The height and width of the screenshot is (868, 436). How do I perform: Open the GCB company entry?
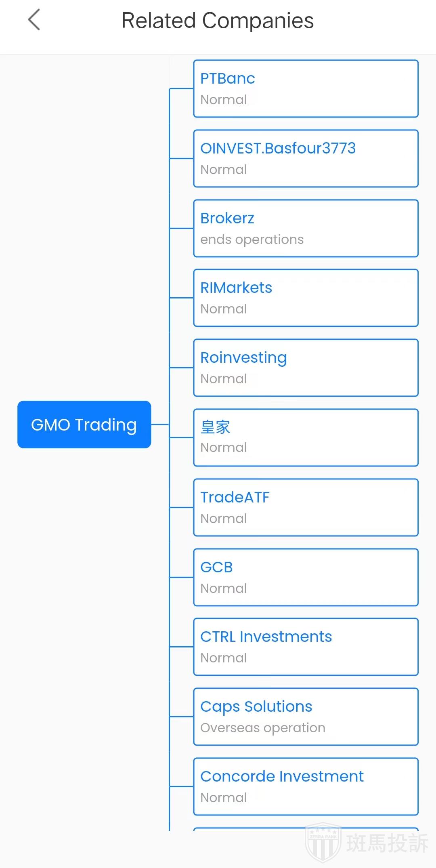306,577
